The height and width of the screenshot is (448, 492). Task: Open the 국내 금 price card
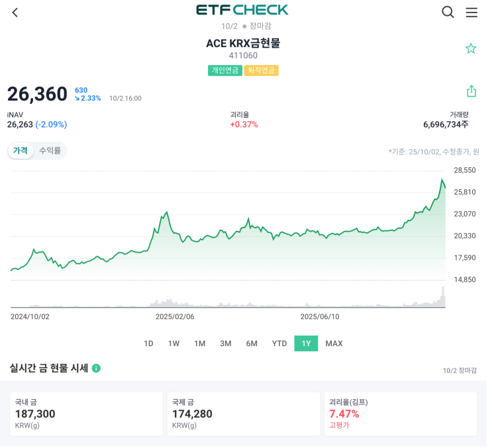tap(86, 414)
